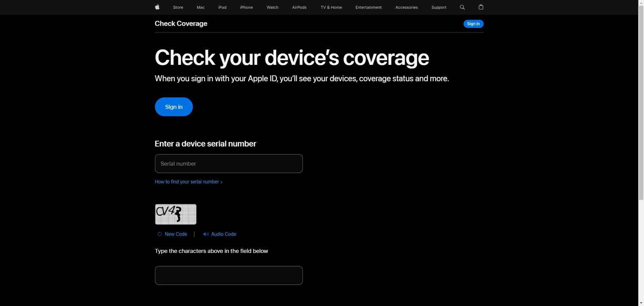Open the iPad menu
This screenshot has height=306, width=644.
(x=222, y=7)
